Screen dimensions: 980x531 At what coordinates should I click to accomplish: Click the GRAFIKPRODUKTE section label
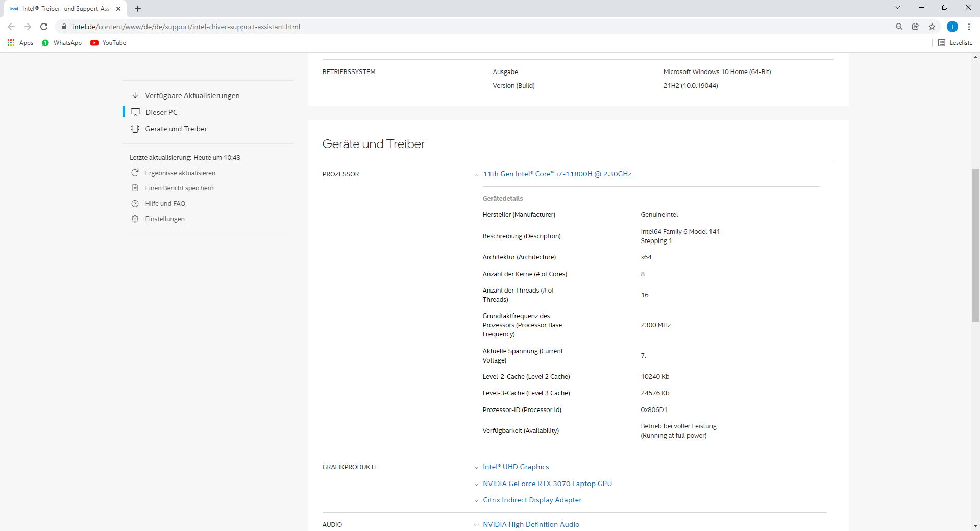pyautogui.click(x=350, y=467)
